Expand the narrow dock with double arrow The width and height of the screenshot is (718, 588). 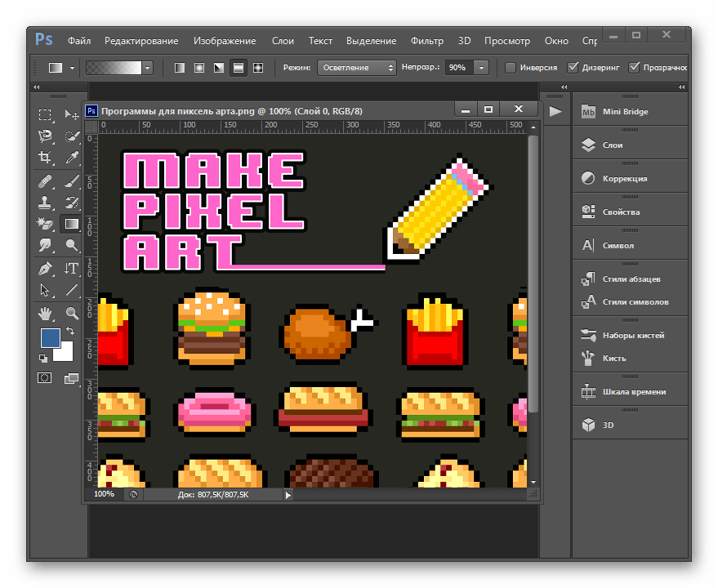(564, 87)
